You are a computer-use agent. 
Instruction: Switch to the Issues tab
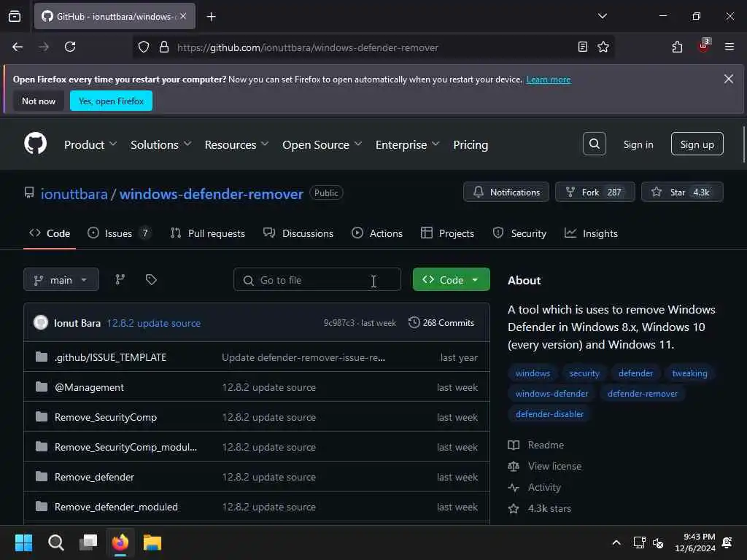pyautogui.click(x=119, y=233)
